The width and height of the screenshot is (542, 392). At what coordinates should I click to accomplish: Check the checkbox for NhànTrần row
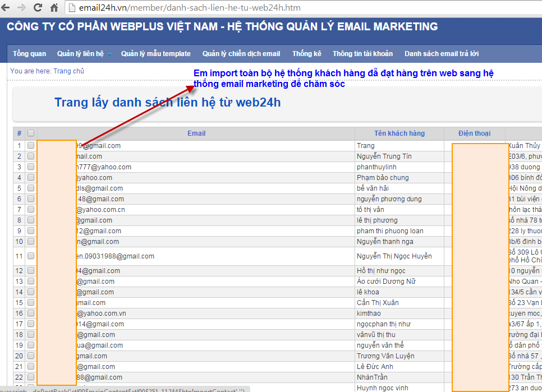(31, 377)
